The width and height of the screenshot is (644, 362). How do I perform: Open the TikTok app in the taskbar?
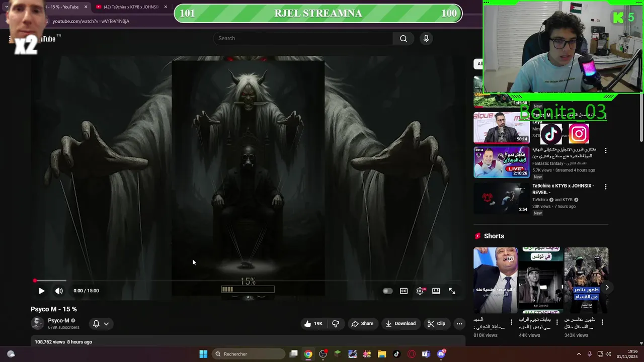[x=396, y=354]
